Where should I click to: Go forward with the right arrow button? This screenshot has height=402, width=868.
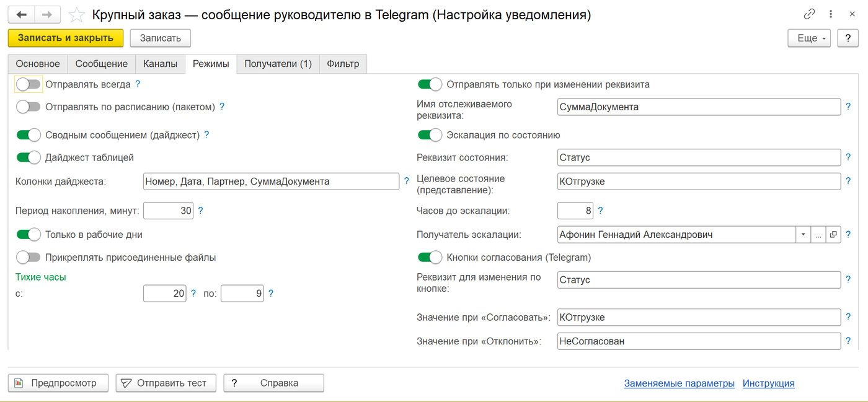coord(48,15)
